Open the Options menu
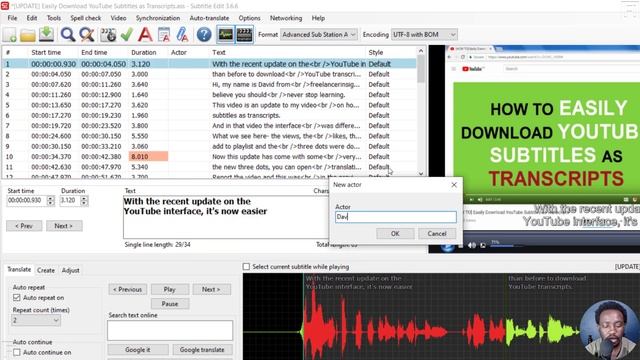This screenshot has height=360, width=640. coord(249,18)
